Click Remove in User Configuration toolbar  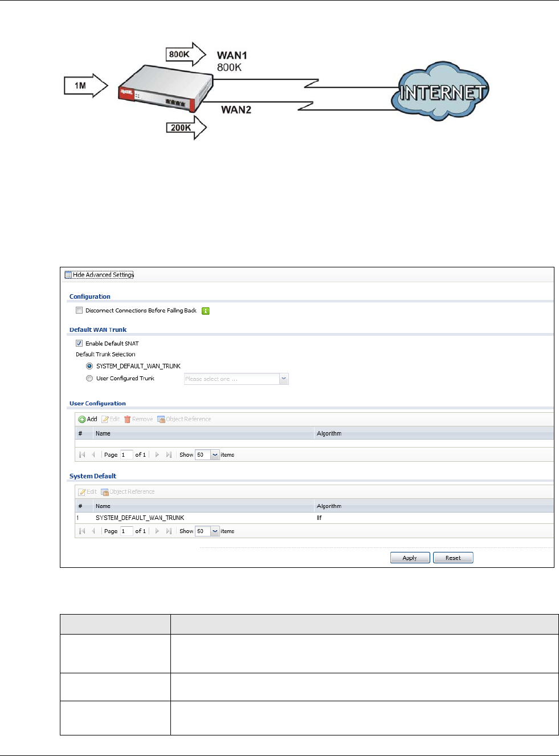138,419
